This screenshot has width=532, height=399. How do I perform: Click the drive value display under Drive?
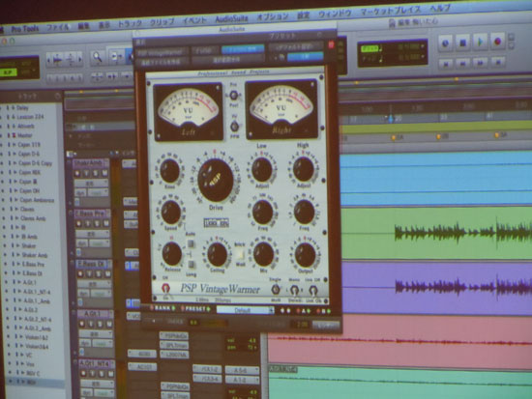click(x=216, y=223)
